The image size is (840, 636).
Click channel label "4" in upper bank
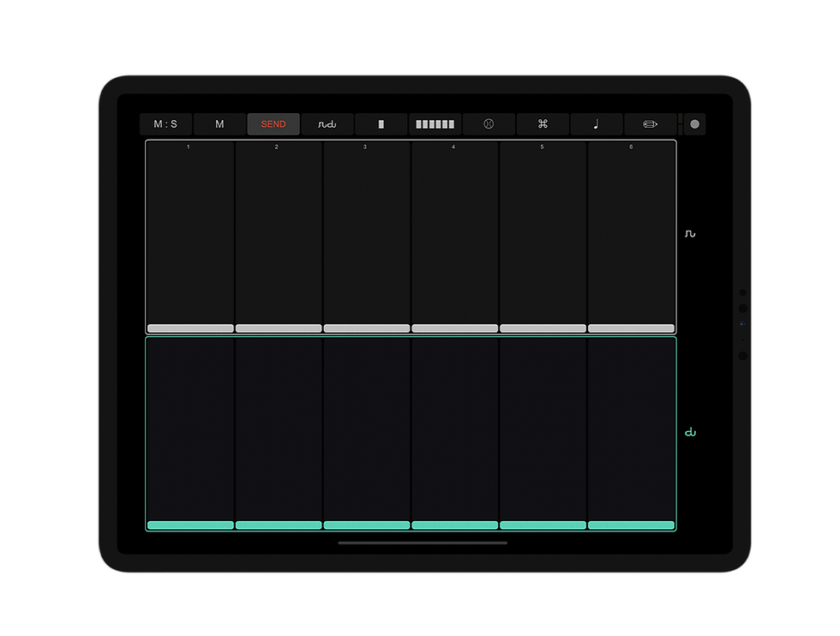pos(453,147)
